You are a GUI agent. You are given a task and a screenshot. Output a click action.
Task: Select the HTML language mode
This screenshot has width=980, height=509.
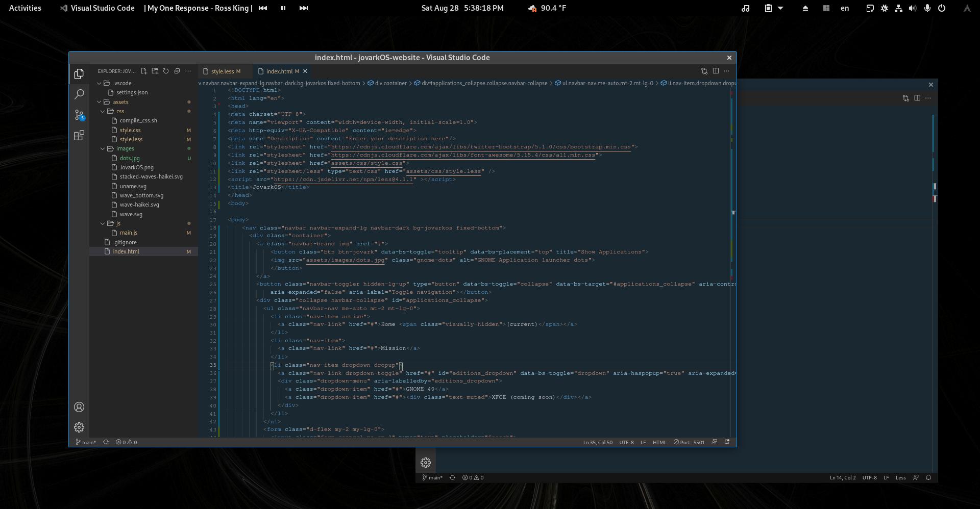tap(659, 442)
